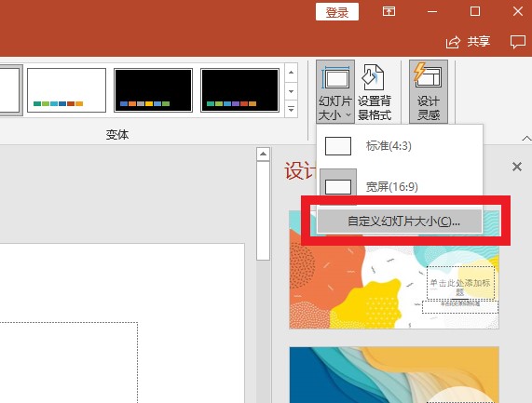This screenshot has height=403, width=532.
Task: Collapse the ribbon with the chevron
Action: [x=526, y=139]
